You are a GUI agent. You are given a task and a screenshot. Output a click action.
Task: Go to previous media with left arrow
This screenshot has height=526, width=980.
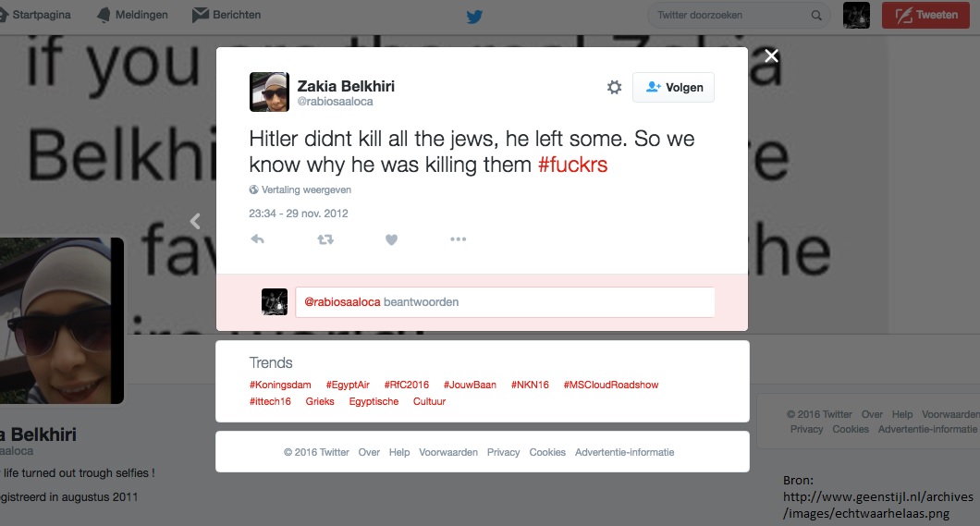[195, 221]
